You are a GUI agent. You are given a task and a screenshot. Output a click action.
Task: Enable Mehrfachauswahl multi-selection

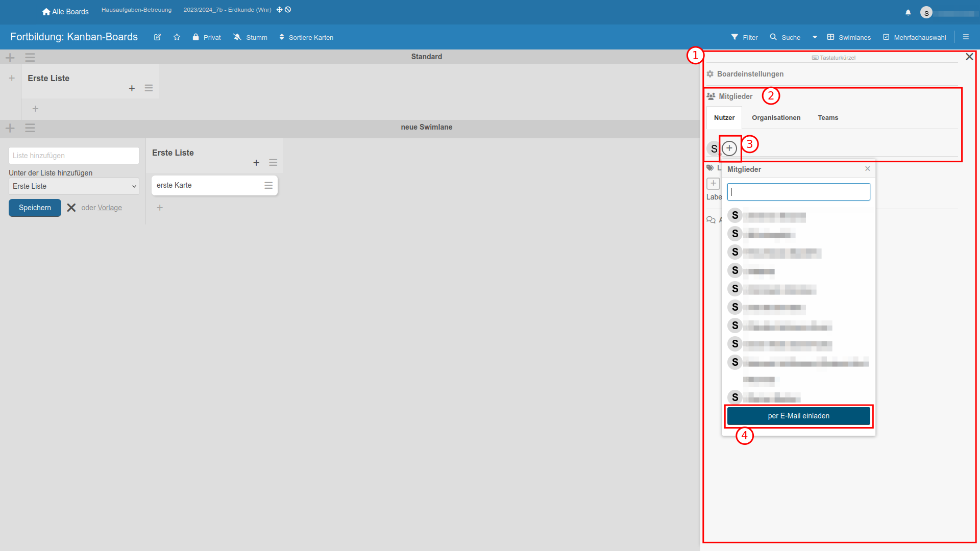click(x=914, y=37)
